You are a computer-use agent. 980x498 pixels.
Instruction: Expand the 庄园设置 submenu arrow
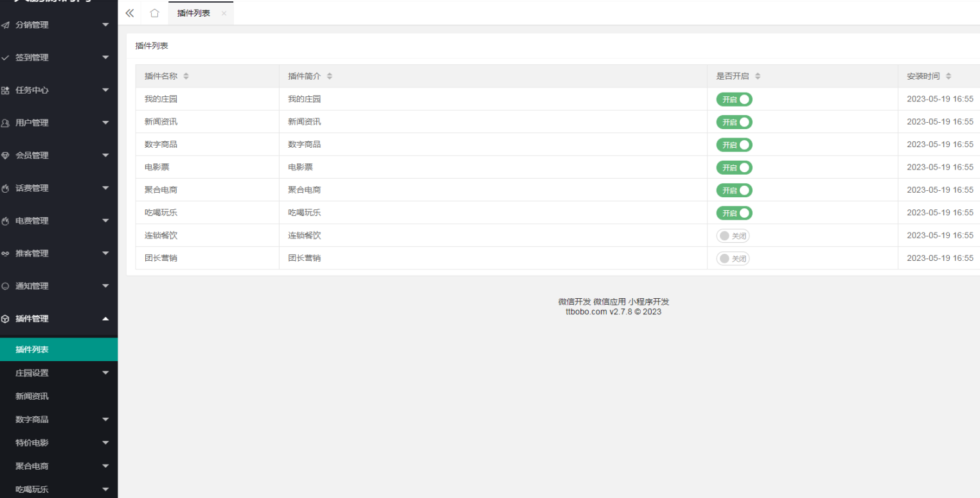[106, 373]
